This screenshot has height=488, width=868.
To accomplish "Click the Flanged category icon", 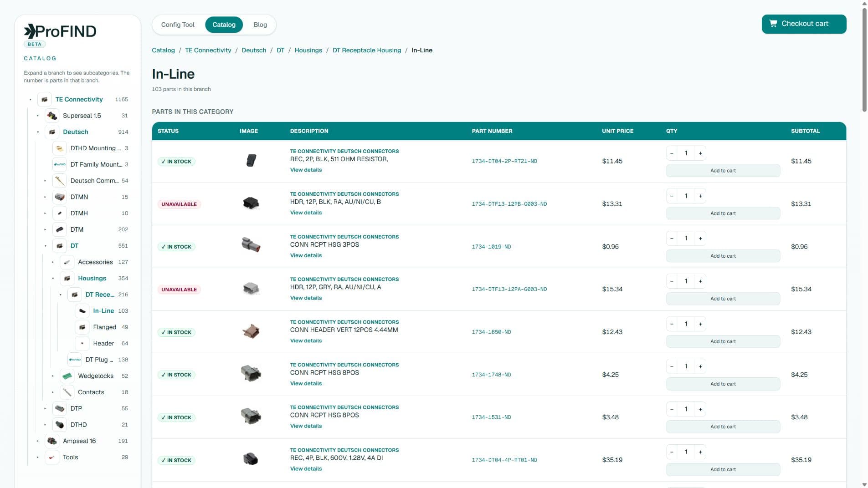I will click(x=82, y=327).
